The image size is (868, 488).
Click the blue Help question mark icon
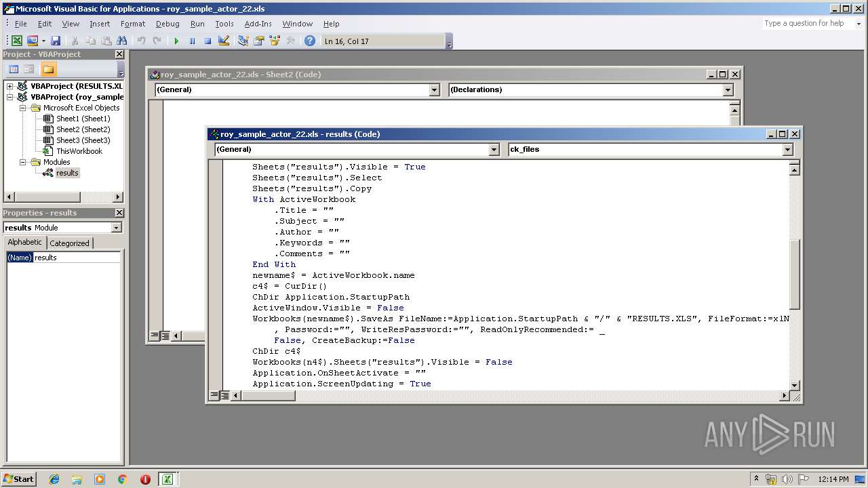coord(310,41)
